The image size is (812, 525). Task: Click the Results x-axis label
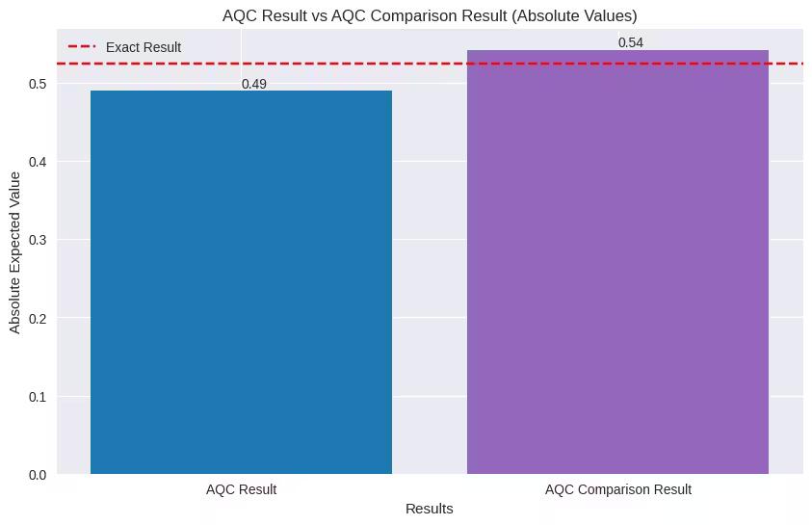point(430,508)
